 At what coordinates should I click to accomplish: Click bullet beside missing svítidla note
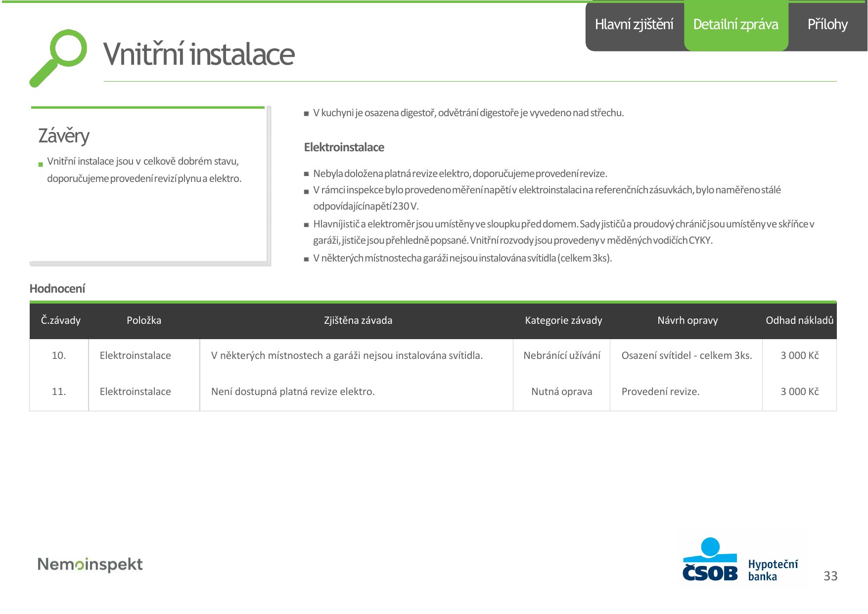coord(306,259)
